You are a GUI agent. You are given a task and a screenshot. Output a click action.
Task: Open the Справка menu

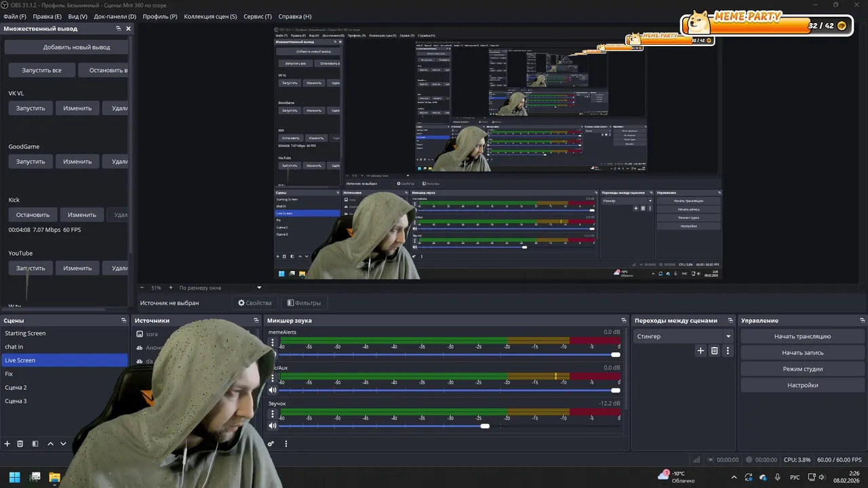click(x=295, y=16)
